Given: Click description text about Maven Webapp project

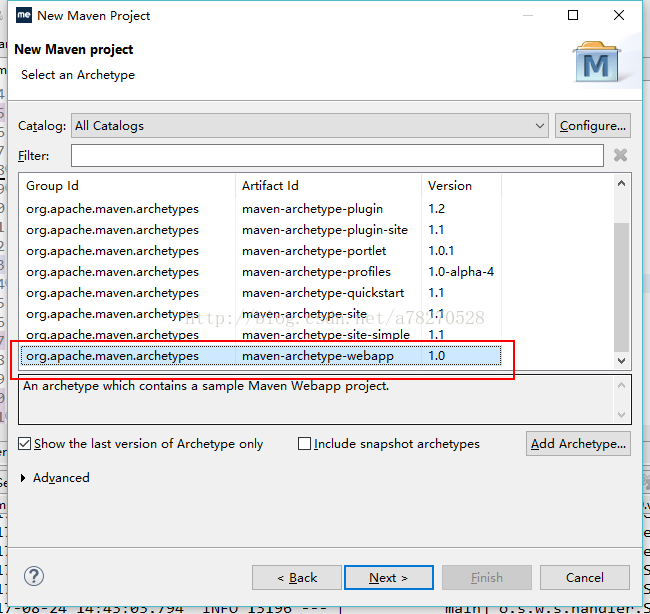Looking at the screenshot, I should click(206, 386).
